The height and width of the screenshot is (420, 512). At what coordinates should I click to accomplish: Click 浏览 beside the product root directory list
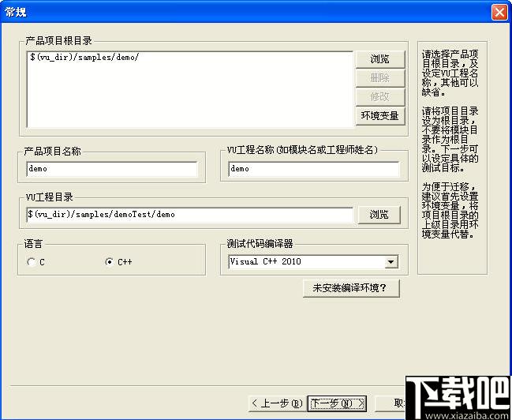coord(379,60)
